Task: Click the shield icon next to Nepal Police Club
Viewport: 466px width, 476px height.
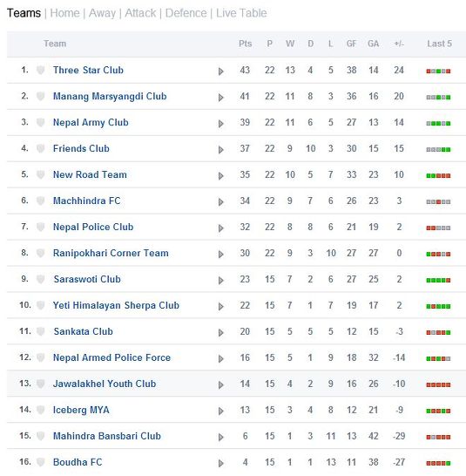Action: (40, 227)
